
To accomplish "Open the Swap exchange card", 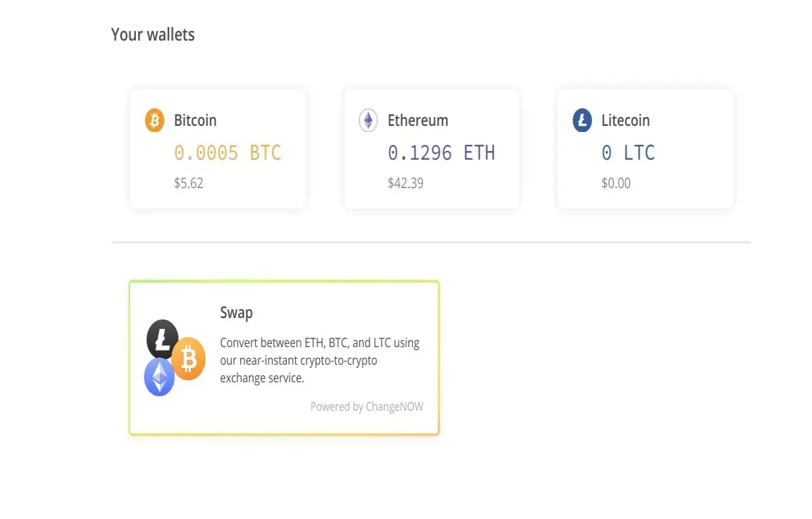I will click(x=284, y=358).
